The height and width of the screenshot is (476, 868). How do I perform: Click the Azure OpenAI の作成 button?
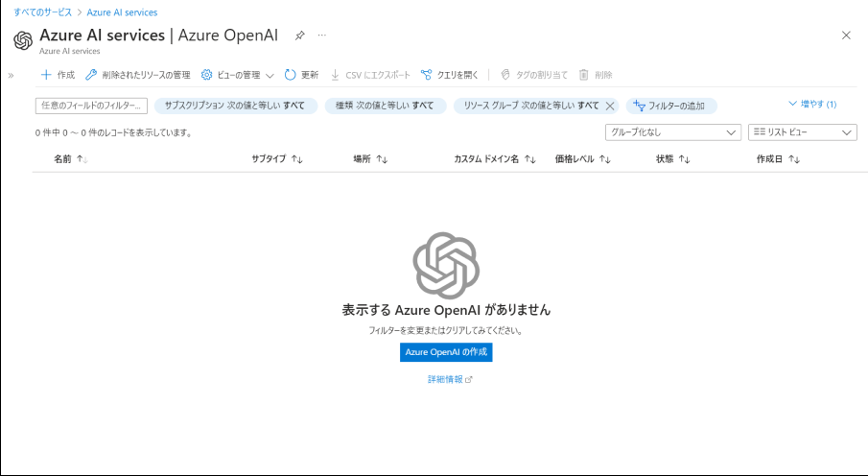pos(446,352)
